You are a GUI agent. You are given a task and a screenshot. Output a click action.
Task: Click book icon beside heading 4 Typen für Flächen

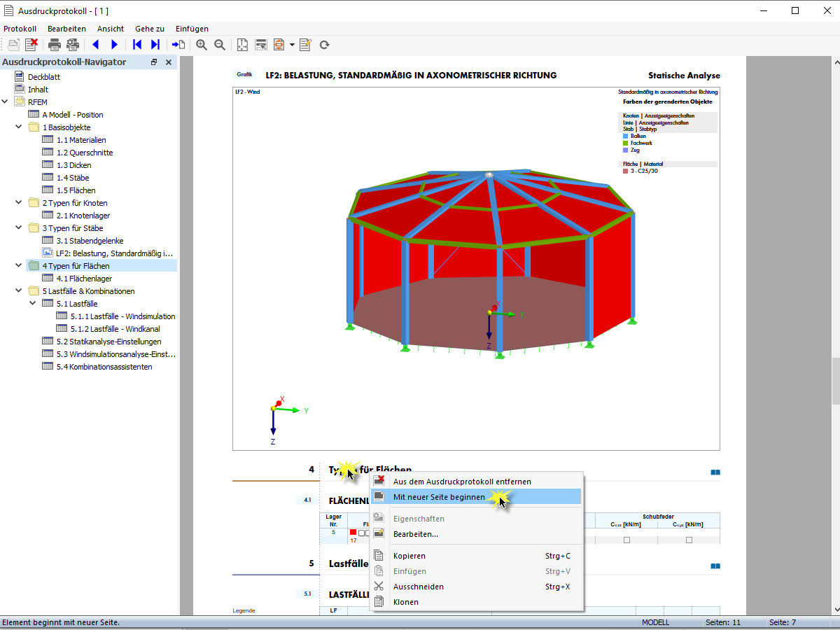coord(715,472)
